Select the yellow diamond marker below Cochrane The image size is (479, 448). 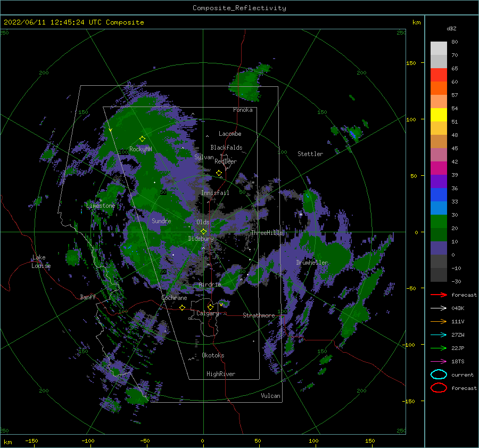[x=182, y=307]
